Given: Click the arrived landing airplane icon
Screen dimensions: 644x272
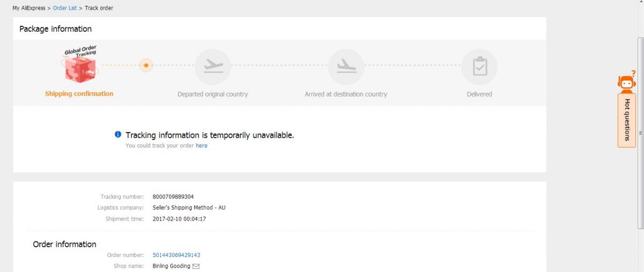Looking at the screenshot, I should [x=346, y=67].
